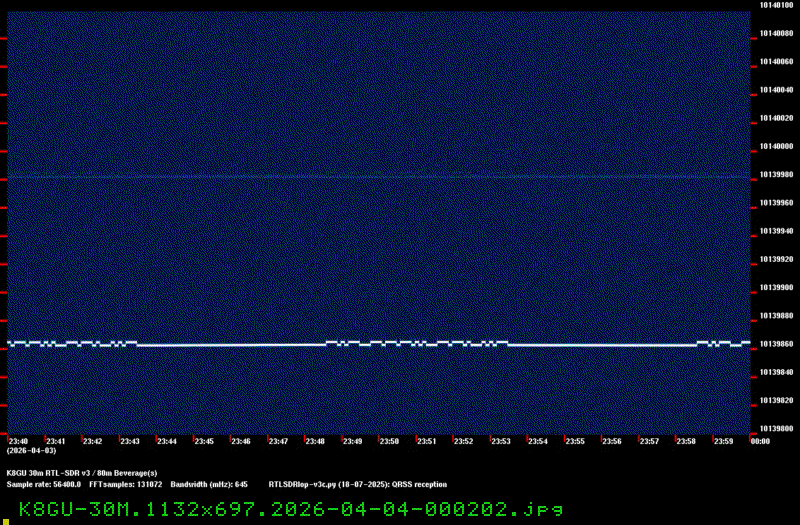Select the 23:48 time axis label
Image resolution: width=800 pixels, height=525 pixels.
pyautogui.click(x=315, y=441)
